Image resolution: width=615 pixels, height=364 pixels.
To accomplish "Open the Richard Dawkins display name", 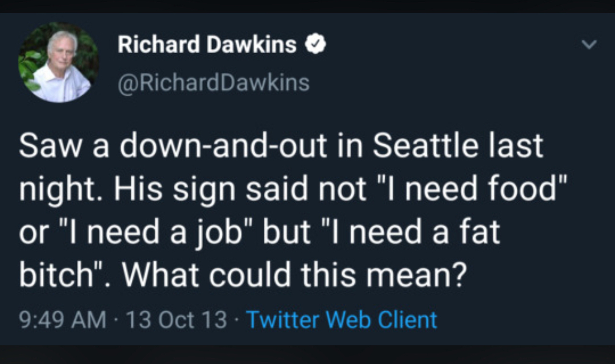I will tap(207, 45).
